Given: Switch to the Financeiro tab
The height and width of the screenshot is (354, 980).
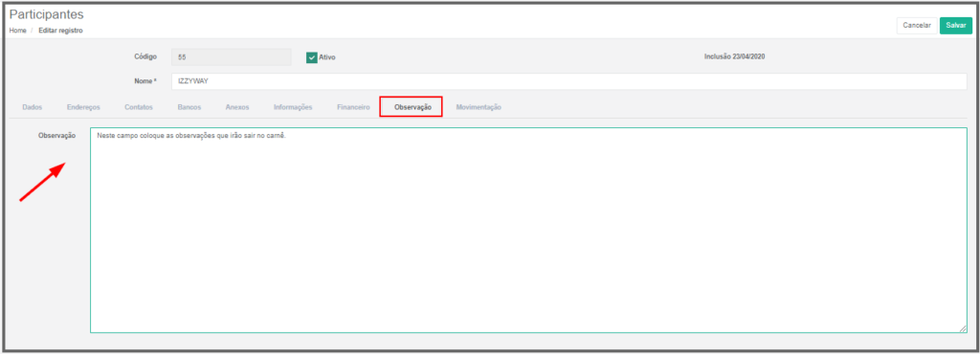Looking at the screenshot, I should [353, 107].
